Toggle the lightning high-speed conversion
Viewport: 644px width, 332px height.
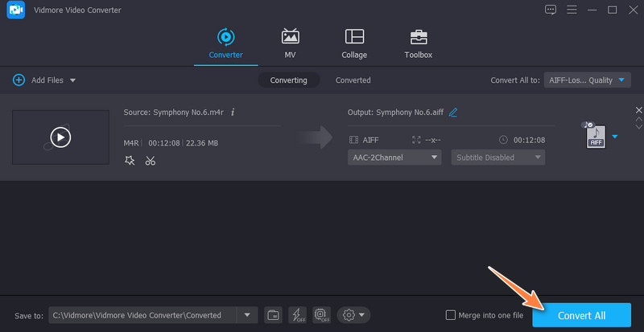299,314
